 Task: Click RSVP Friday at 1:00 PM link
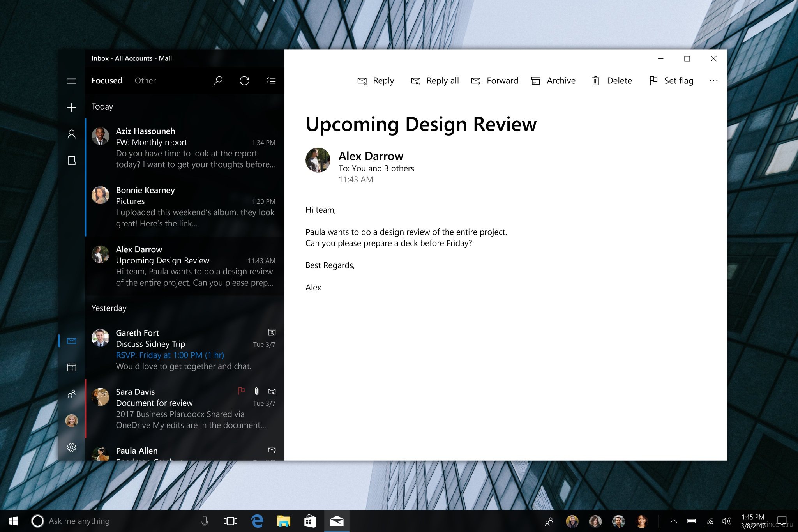click(170, 355)
